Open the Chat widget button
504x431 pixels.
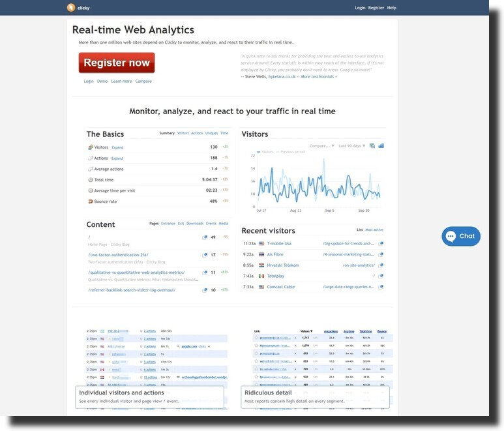(461, 236)
